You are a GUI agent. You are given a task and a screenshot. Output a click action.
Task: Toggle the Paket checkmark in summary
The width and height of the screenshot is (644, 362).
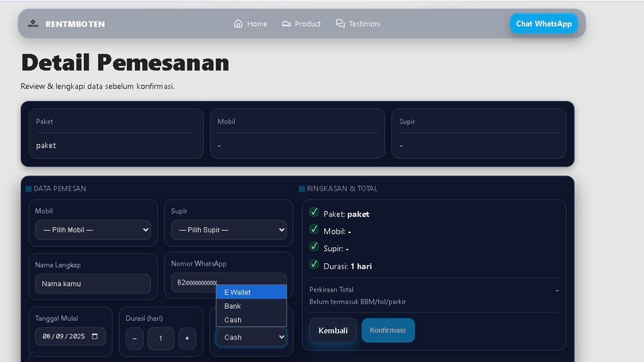click(x=314, y=212)
